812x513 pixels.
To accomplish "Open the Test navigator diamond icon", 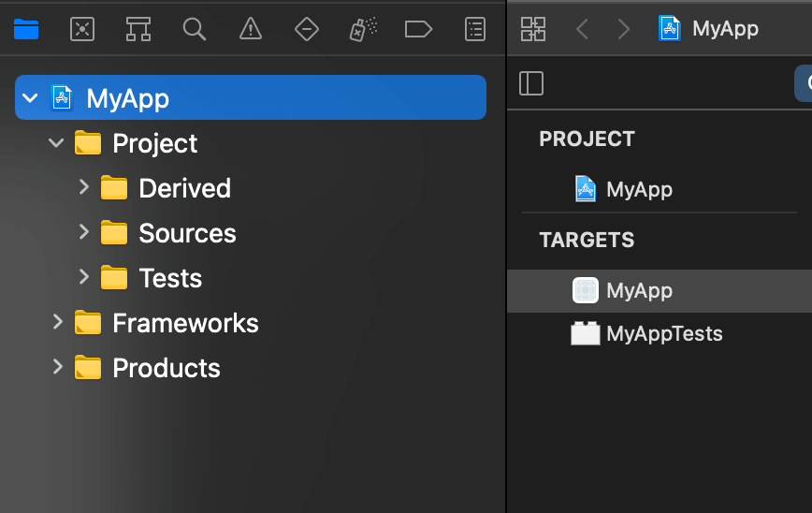I will (307, 29).
